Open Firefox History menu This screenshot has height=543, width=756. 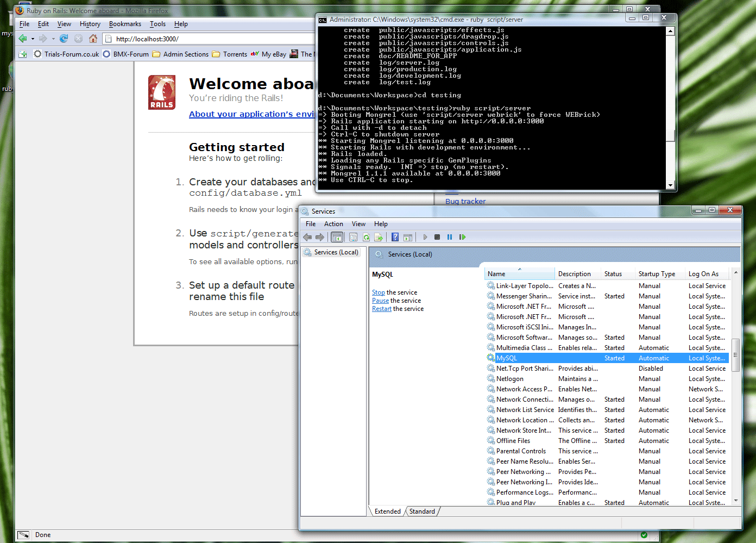[x=90, y=24]
